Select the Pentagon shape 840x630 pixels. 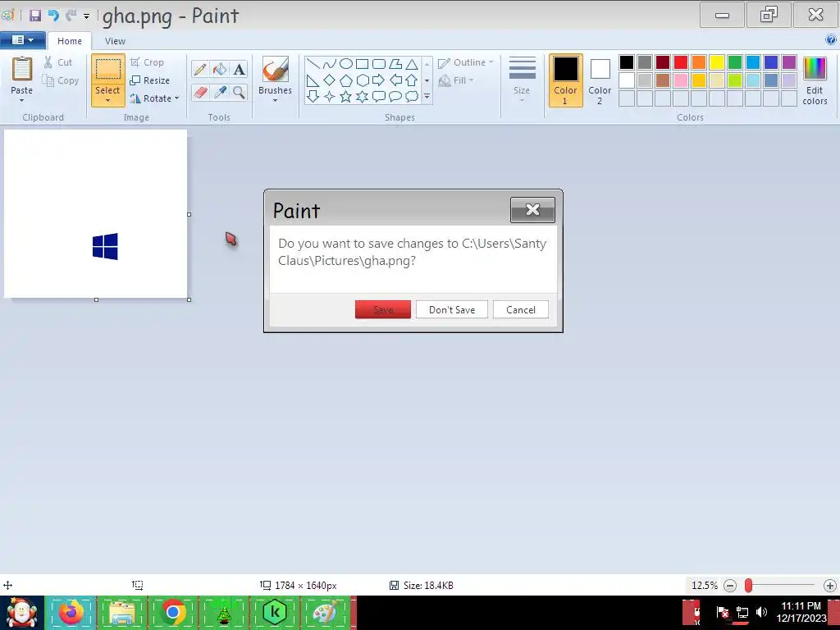346,80
